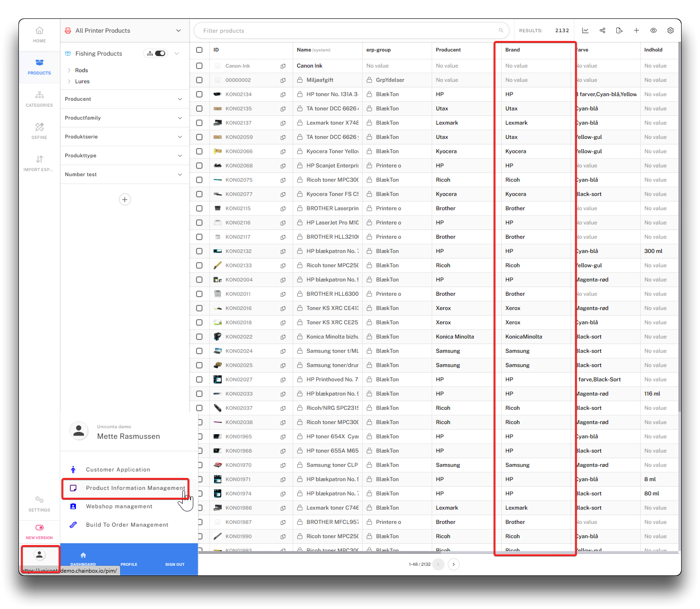700x609 pixels.
Task: Go to the next results page
Action: (x=454, y=564)
